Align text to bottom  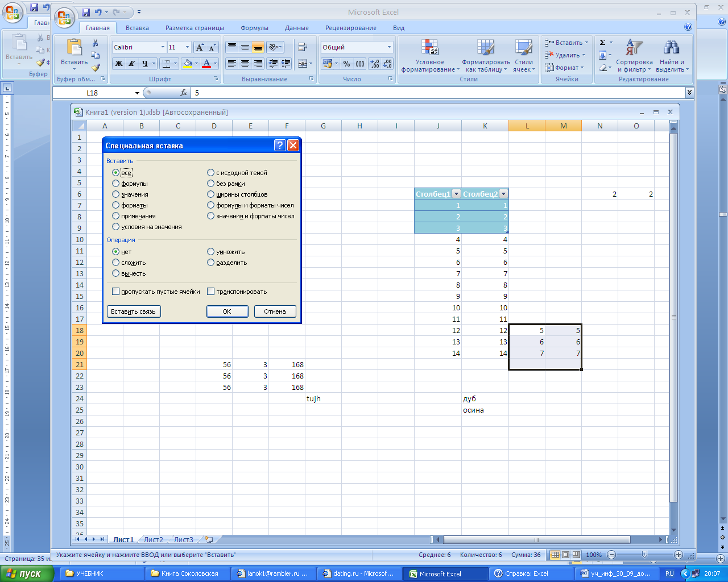point(258,47)
